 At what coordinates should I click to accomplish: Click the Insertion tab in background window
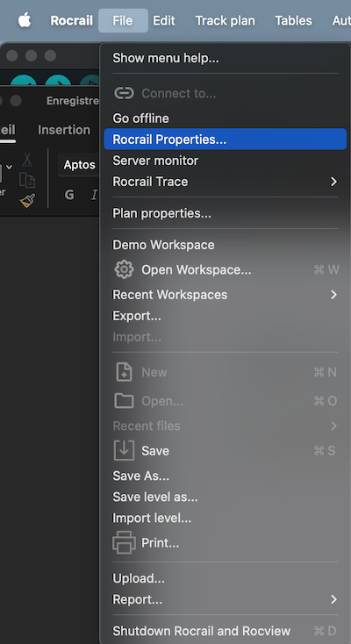pyautogui.click(x=64, y=130)
